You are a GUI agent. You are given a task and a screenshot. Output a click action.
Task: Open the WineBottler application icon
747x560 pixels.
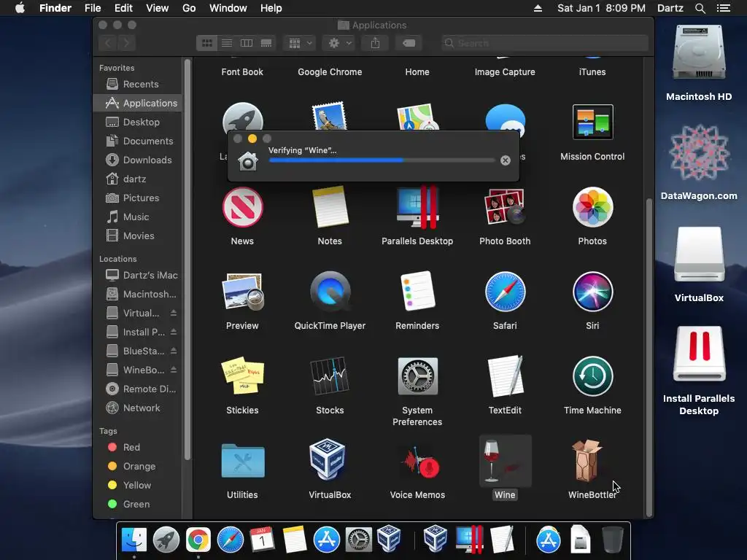click(x=589, y=461)
